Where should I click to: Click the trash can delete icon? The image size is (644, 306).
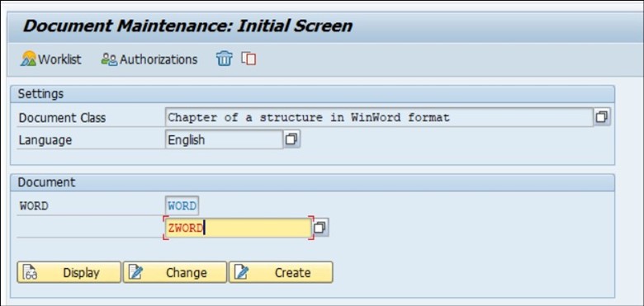224,59
